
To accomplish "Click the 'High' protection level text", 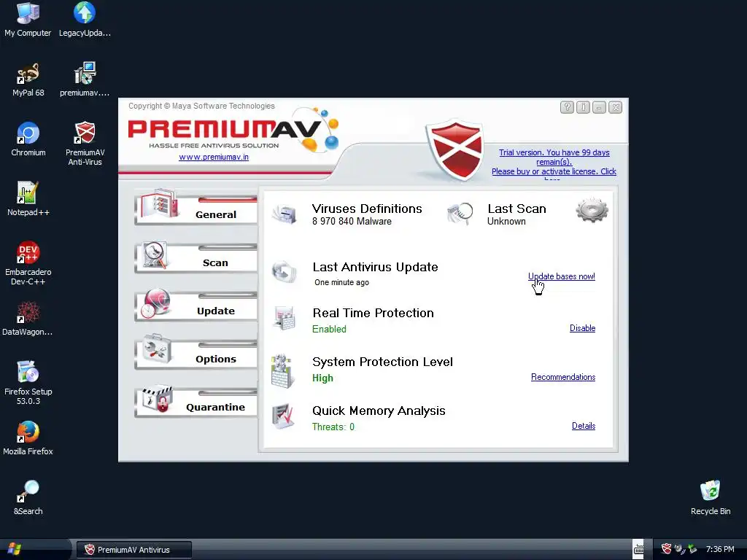I will pos(322,378).
